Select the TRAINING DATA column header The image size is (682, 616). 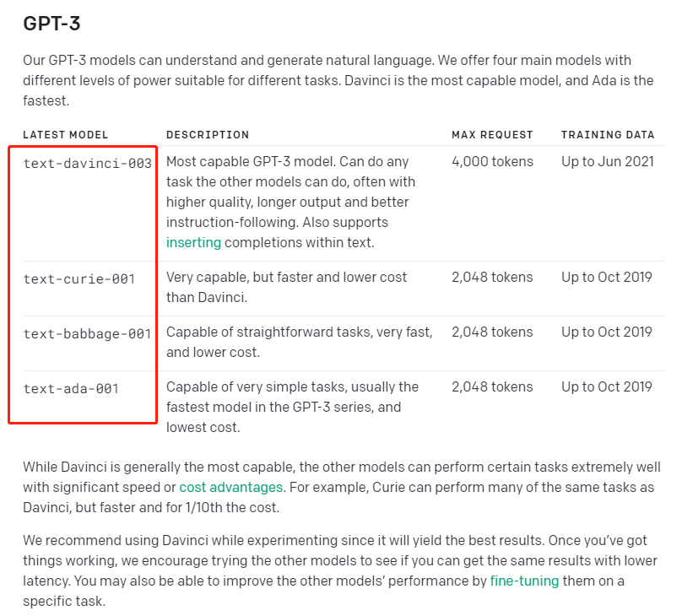tap(608, 135)
